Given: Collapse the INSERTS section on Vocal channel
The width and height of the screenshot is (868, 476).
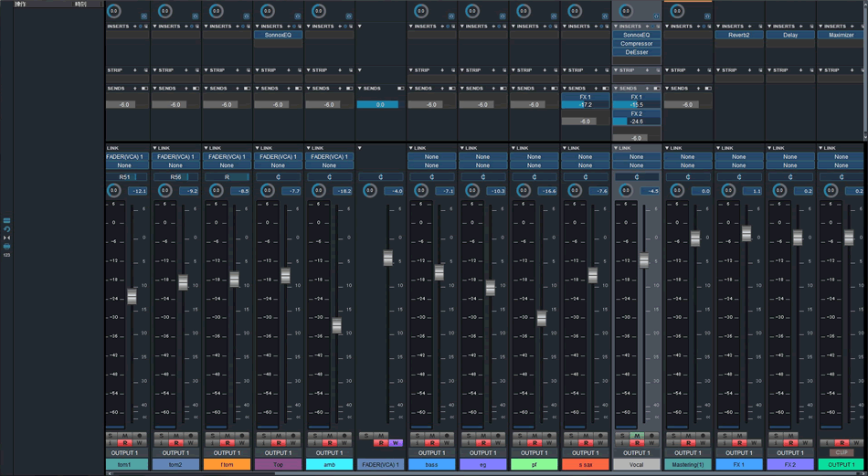Looking at the screenshot, I should pyautogui.click(x=616, y=26).
